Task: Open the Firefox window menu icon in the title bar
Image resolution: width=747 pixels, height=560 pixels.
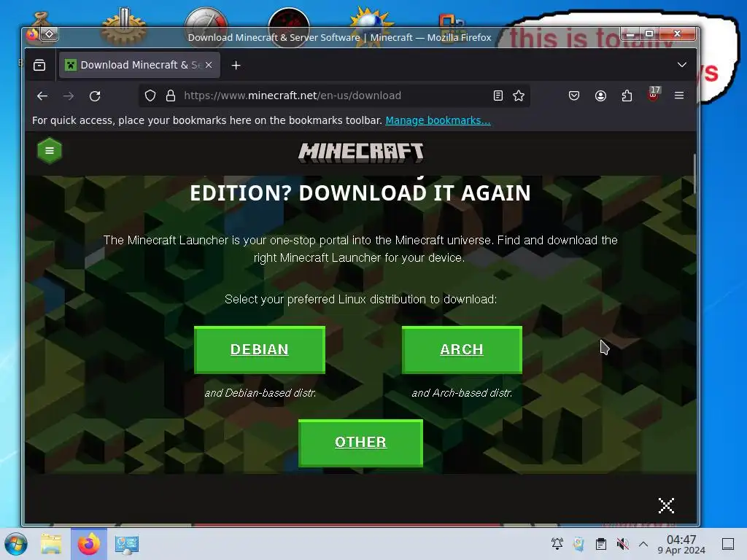Action: click(32, 34)
